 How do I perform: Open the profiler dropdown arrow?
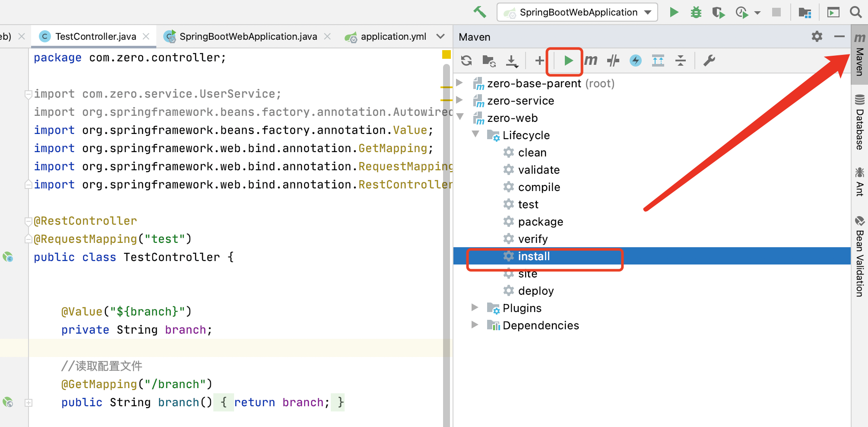(x=757, y=13)
